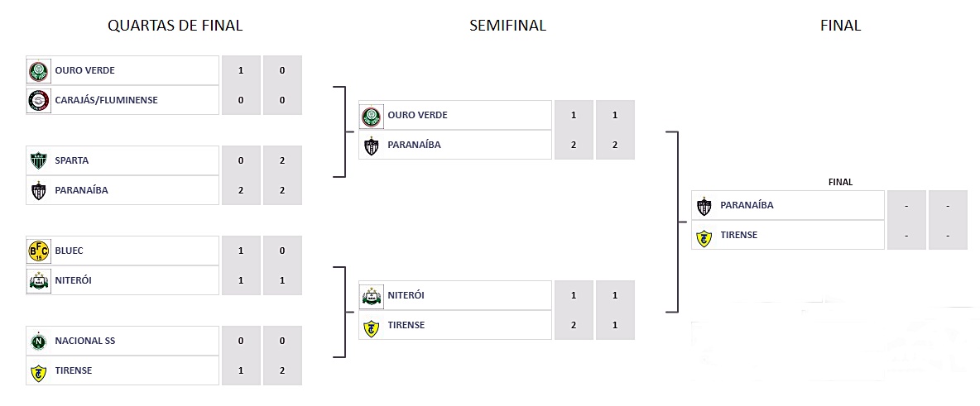Open the BLUEC team name link
Screen dimensions: 980x406
coord(69,251)
